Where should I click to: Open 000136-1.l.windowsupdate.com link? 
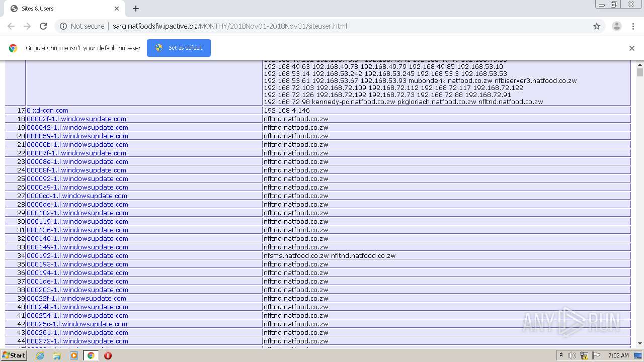pos(77,230)
